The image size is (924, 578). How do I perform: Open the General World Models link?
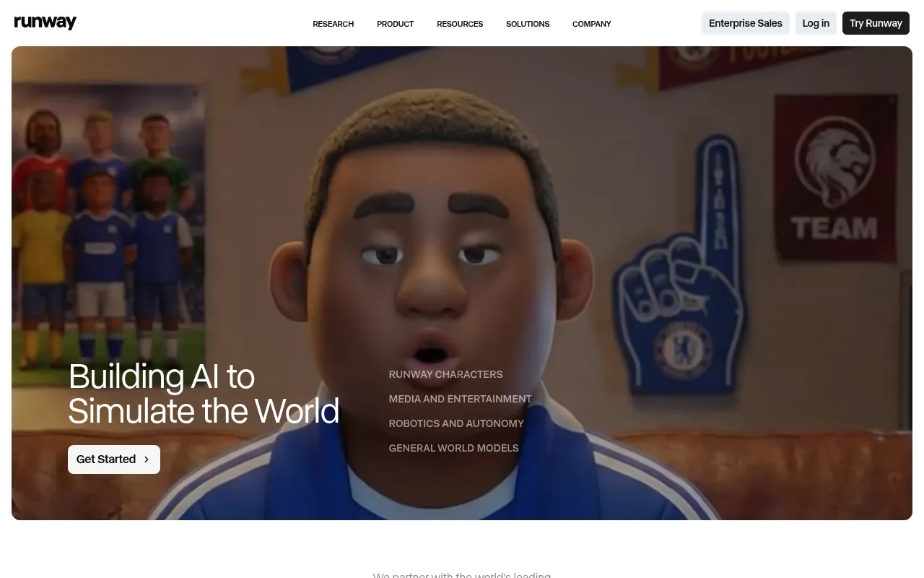(x=453, y=448)
